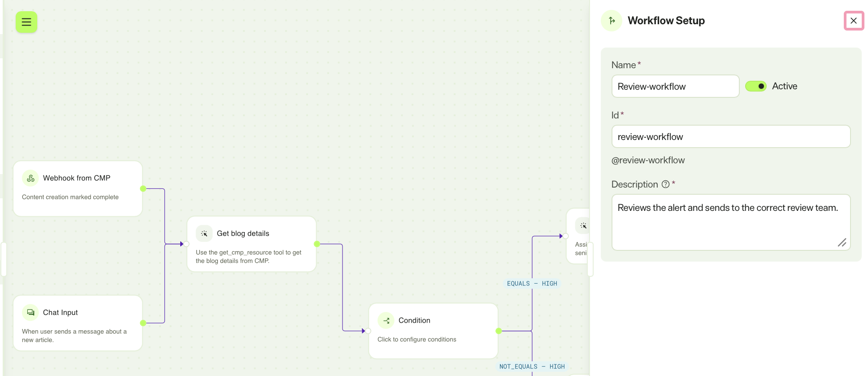Click the Description help question mark icon
The height and width of the screenshot is (376, 868).
click(666, 184)
